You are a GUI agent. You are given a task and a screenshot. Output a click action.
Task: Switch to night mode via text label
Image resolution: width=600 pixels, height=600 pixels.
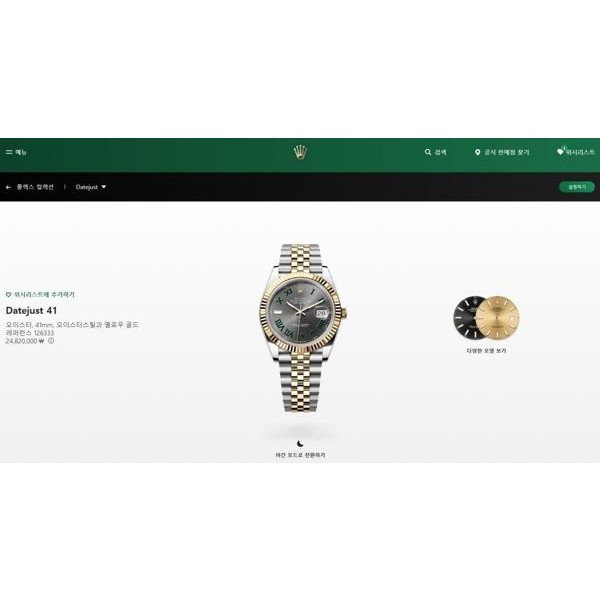[x=300, y=455]
